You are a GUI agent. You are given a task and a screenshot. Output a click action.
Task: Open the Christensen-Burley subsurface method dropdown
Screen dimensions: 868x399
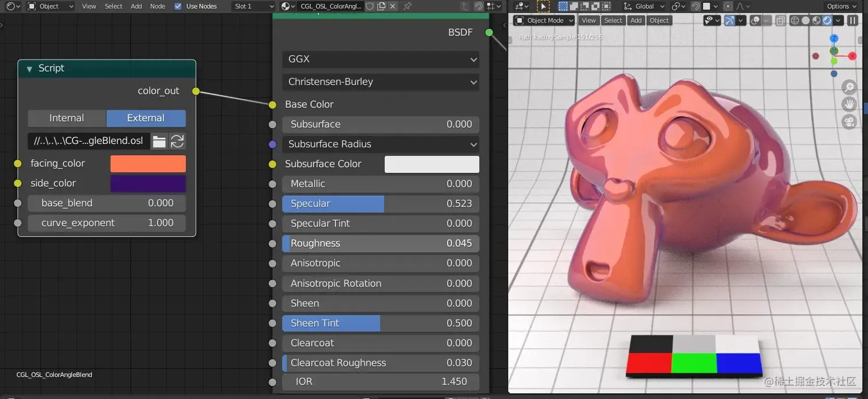[x=381, y=82]
